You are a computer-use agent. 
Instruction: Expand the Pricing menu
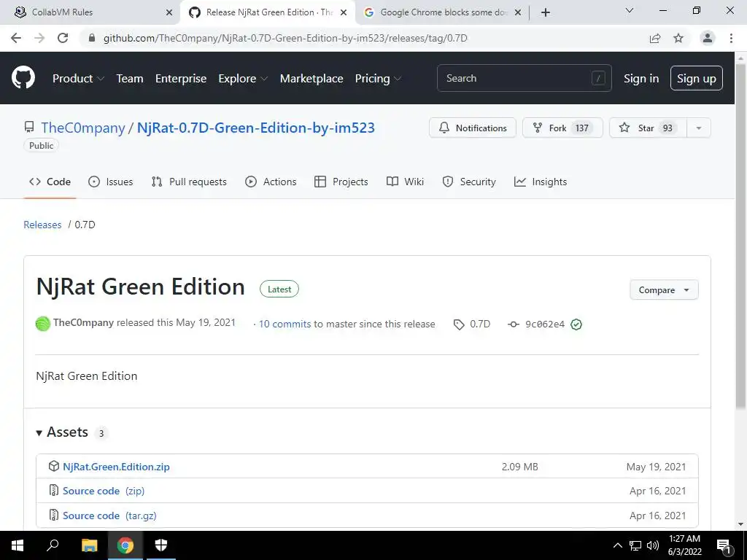[x=379, y=79]
